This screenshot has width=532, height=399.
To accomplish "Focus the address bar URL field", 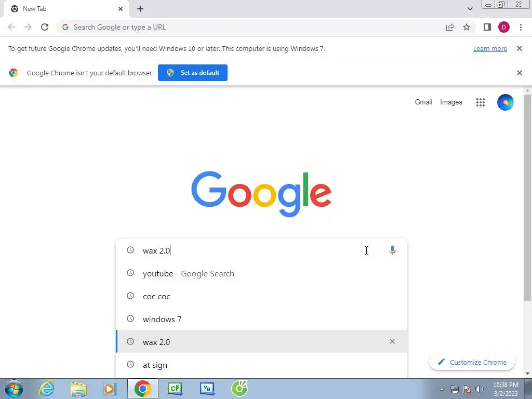I will [251, 27].
